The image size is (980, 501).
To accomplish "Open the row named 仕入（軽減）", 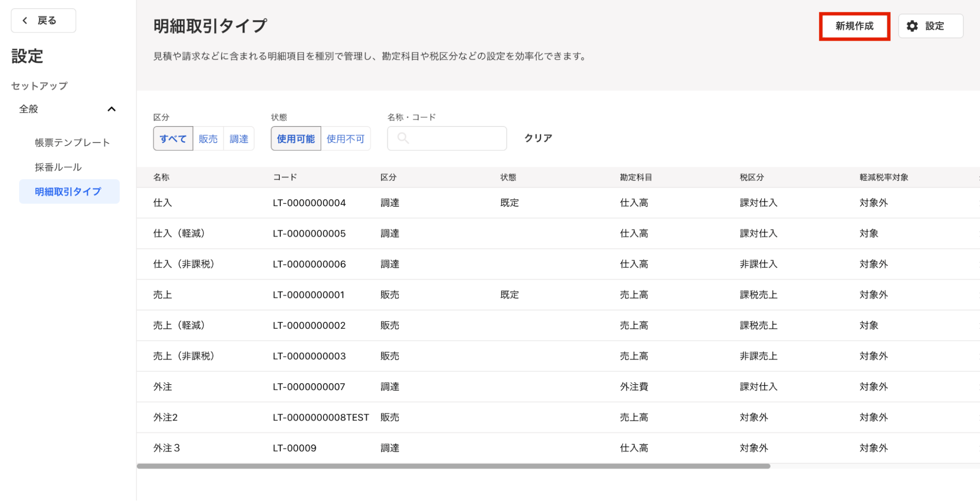I will tap(558, 234).
